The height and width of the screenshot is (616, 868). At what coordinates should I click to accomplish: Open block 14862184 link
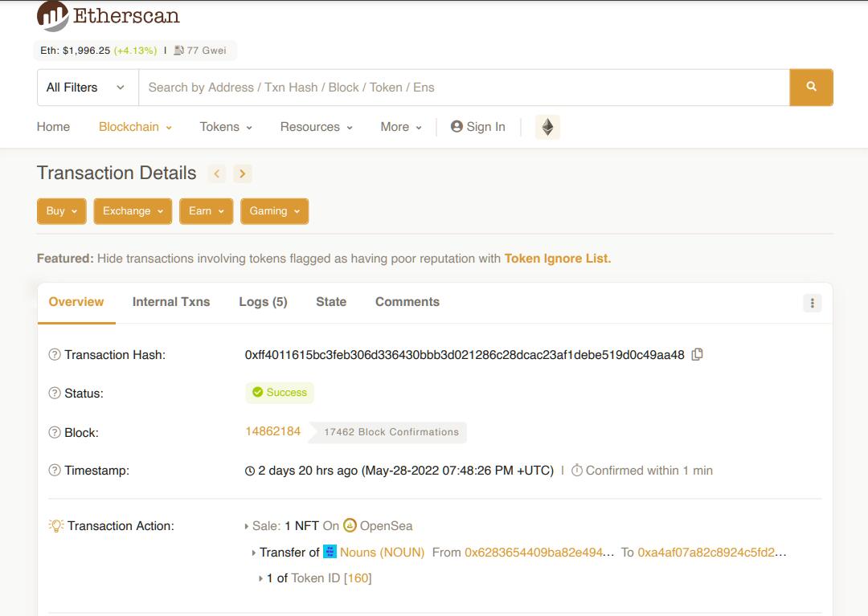pos(272,431)
